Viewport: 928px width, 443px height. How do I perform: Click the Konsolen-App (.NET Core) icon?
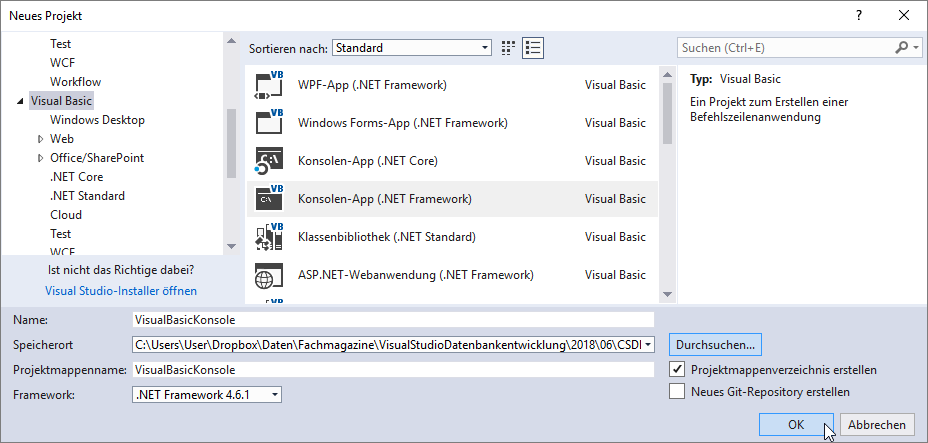coord(269,160)
